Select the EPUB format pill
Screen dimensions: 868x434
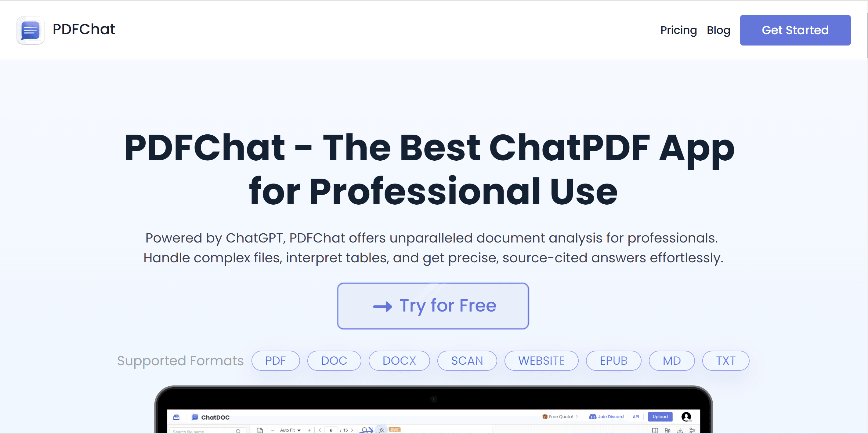[613, 360]
